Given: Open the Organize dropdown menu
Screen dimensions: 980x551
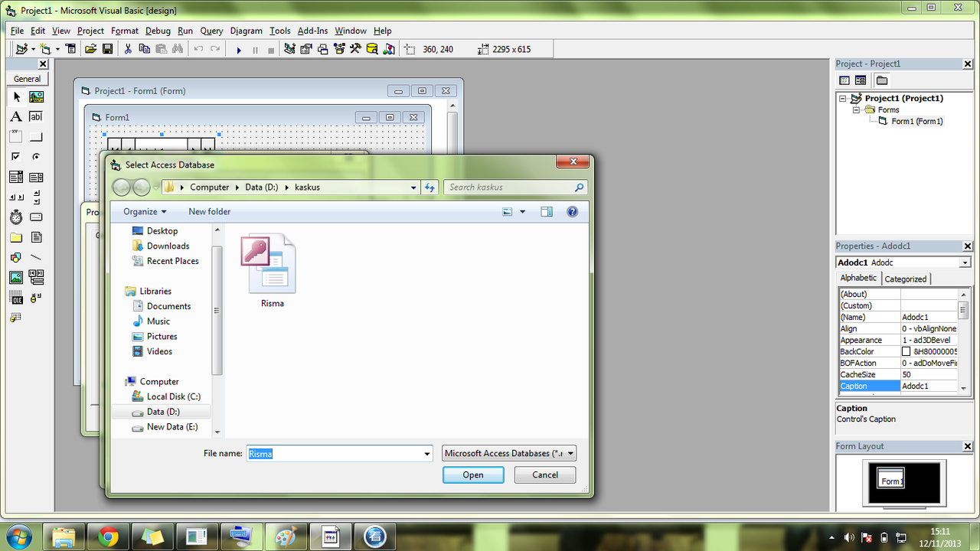Looking at the screenshot, I should (x=145, y=212).
